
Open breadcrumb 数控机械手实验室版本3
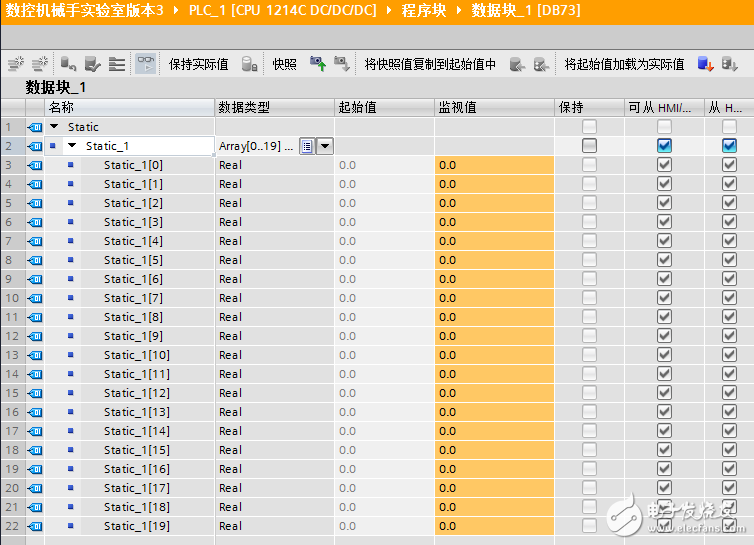click(85, 10)
